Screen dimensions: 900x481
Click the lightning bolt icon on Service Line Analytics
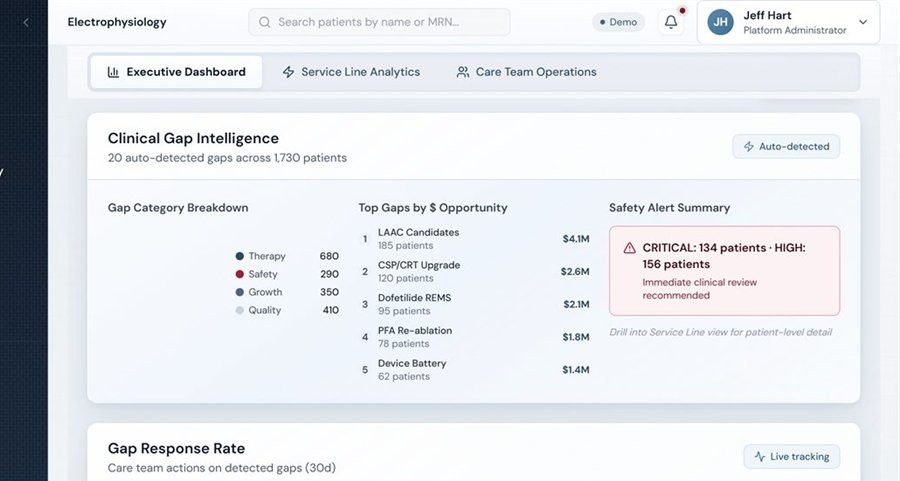pyautogui.click(x=289, y=72)
